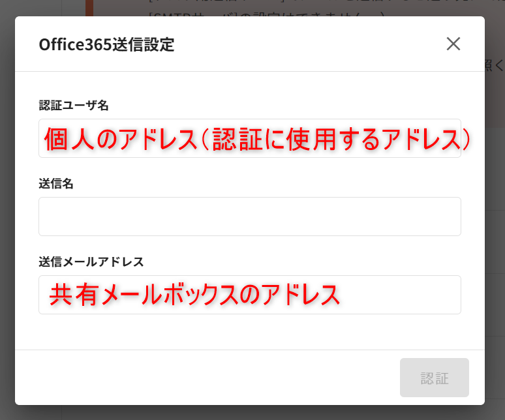This screenshot has width=505, height=420.
Task: Click the red 個人のアドレス annotation text
Action: [258, 139]
